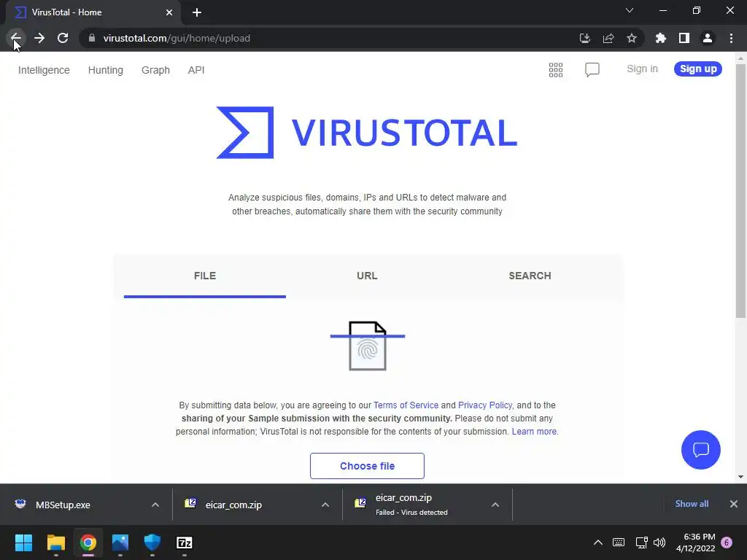Click Show all downloads
The height and width of the screenshot is (560, 747).
tap(692, 504)
